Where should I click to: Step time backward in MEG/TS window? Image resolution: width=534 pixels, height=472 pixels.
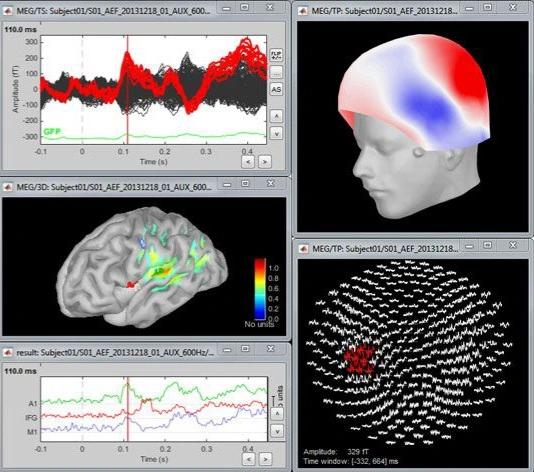(x=248, y=162)
